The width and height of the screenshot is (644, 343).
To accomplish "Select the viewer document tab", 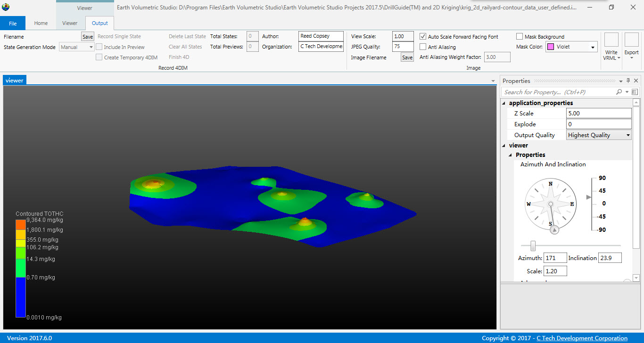I will pyautogui.click(x=15, y=80).
